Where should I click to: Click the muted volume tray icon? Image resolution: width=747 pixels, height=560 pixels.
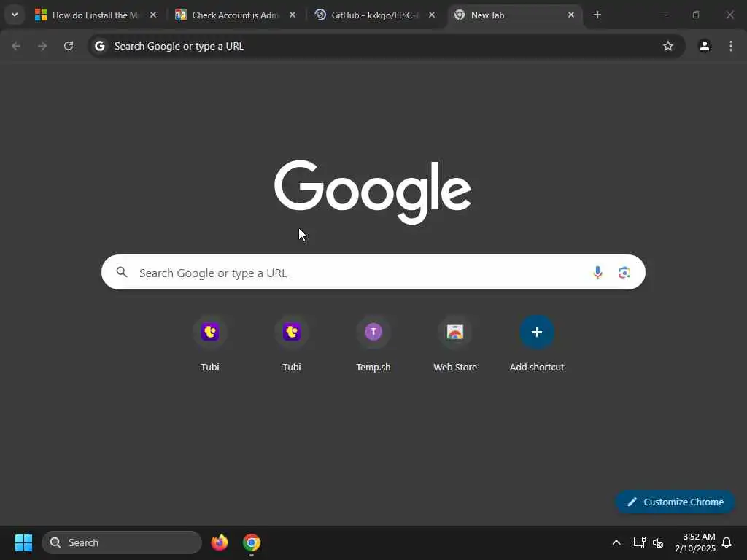point(658,542)
